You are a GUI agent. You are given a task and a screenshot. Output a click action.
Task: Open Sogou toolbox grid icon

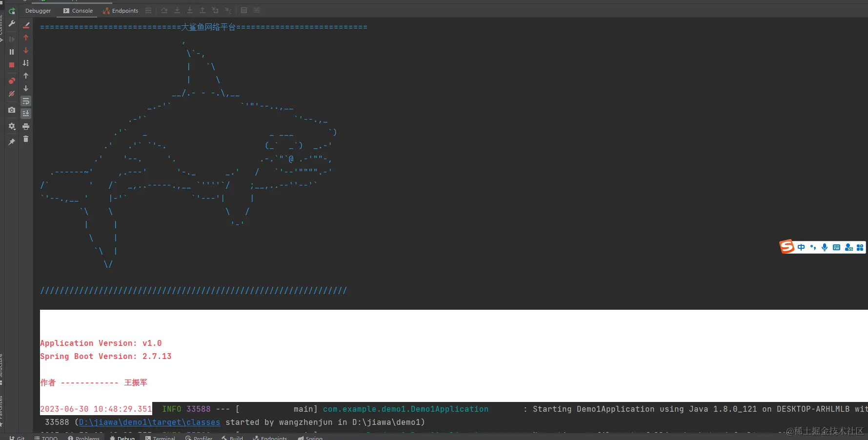click(x=860, y=247)
